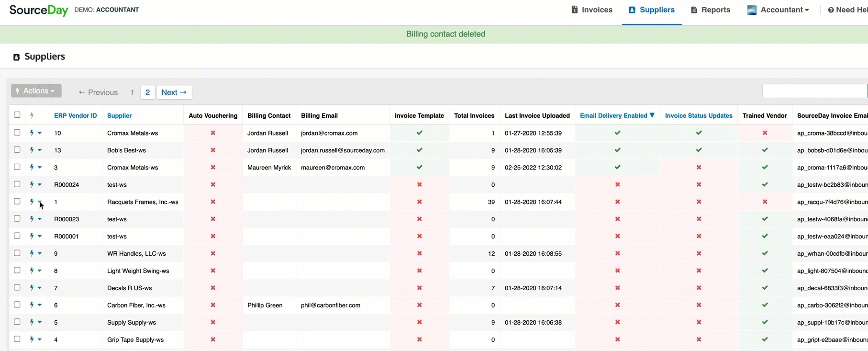This screenshot has width=868, height=351.
Task: Click lightning action icon for Decals R US-ws
Action: click(32, 288)
